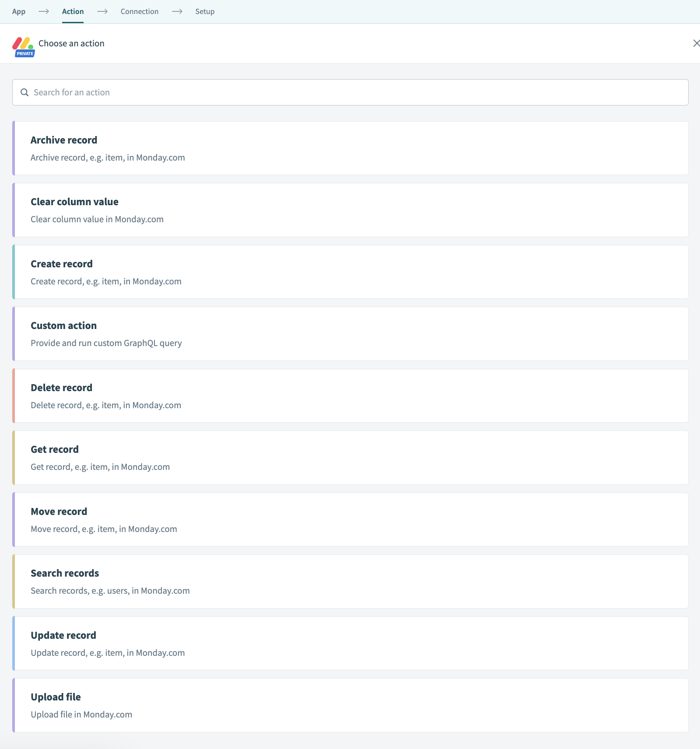Click the search magnifier icon
Viewport: 700px width, 749px height.
point(24,92)
